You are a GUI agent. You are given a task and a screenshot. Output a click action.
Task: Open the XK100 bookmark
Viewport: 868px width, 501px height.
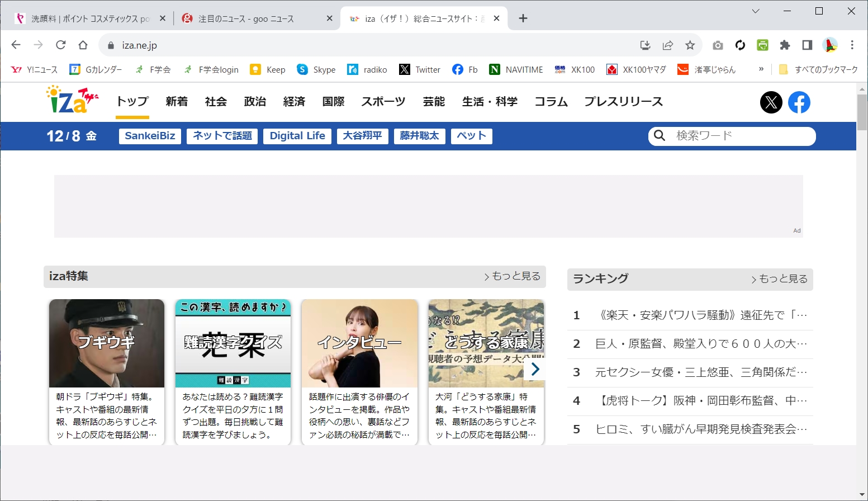575,69
